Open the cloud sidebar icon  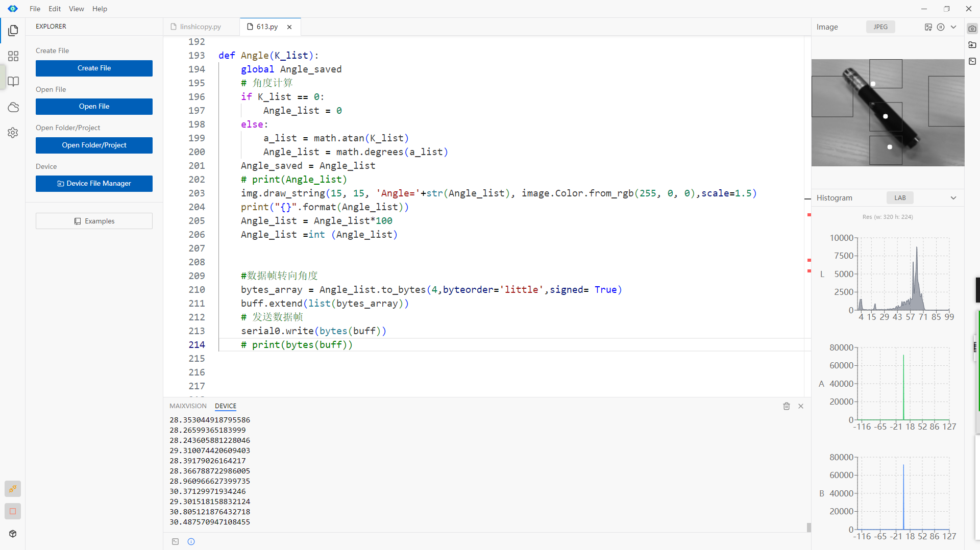[x=13, y=107]
